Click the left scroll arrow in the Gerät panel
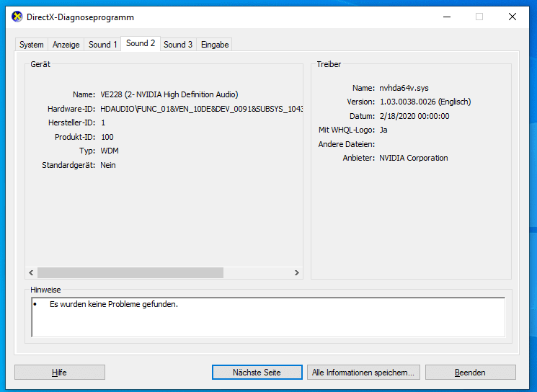Viewport: 537px width, 392px height. tap(31, 272)
